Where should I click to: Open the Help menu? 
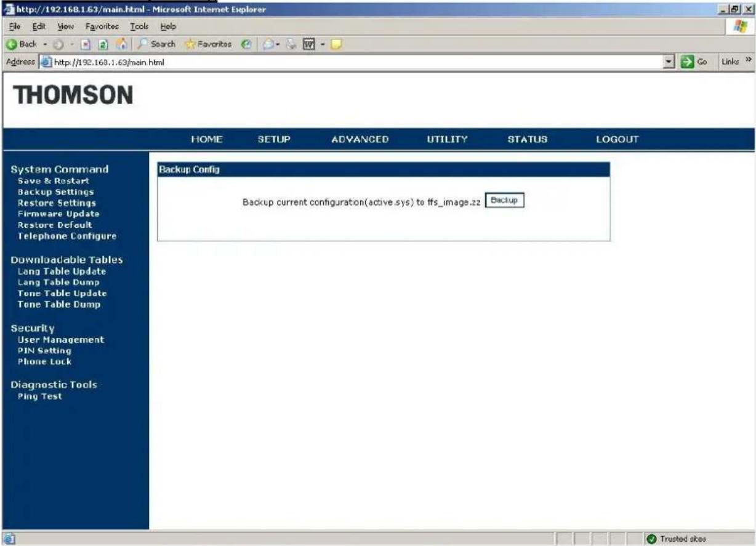point(168,26)
